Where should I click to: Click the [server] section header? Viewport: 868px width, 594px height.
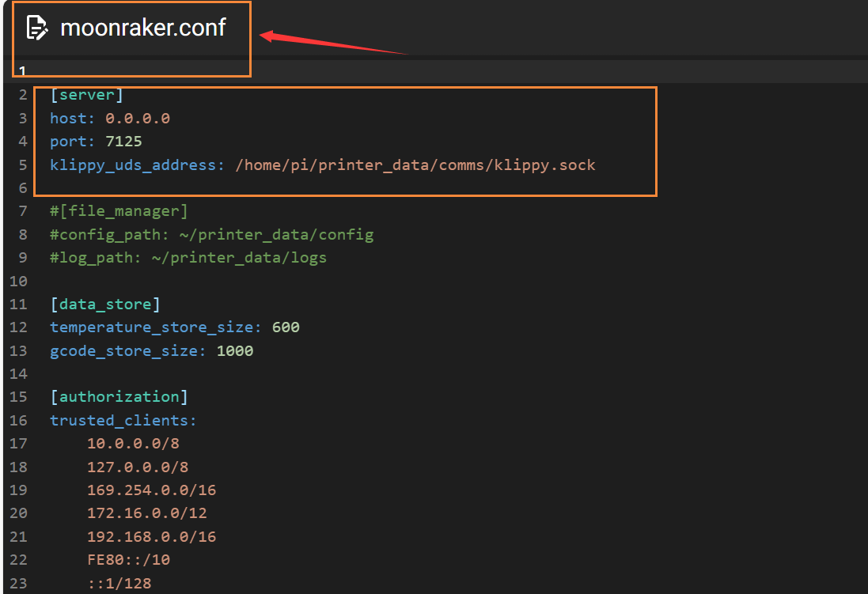coord(86,95)
